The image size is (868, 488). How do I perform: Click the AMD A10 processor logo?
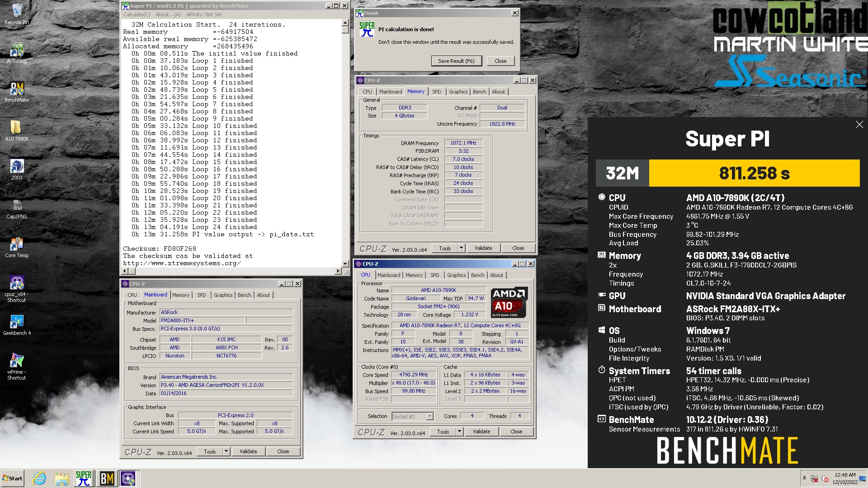click(509, 303)
